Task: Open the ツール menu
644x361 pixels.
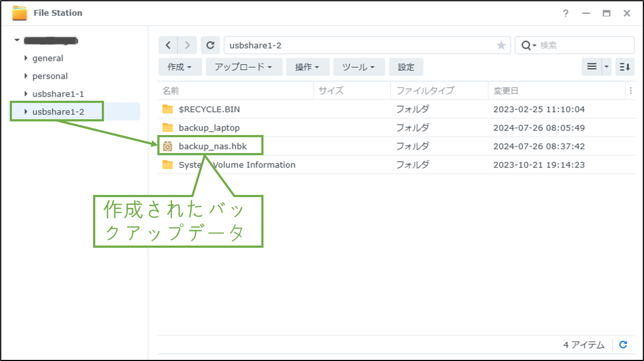Action: click(358, 66)
